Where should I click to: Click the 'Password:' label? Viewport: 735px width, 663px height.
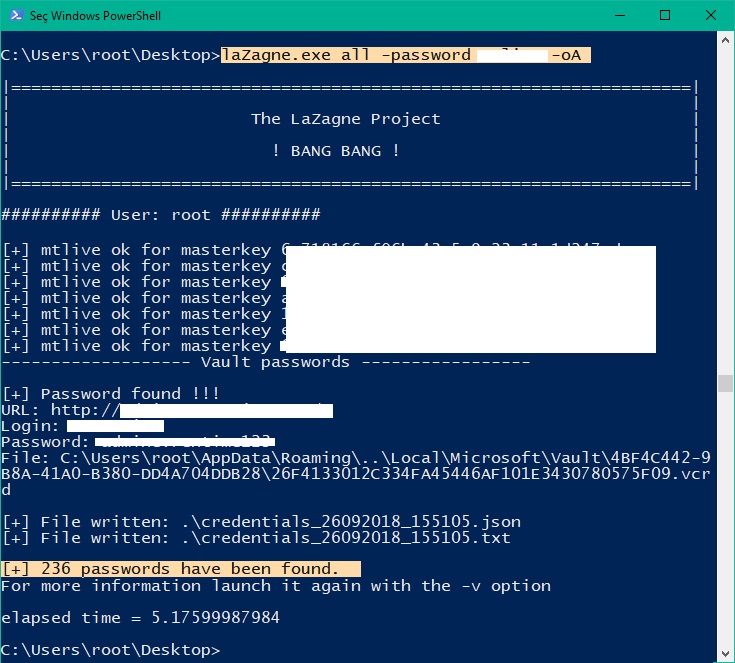coord(45,442)
